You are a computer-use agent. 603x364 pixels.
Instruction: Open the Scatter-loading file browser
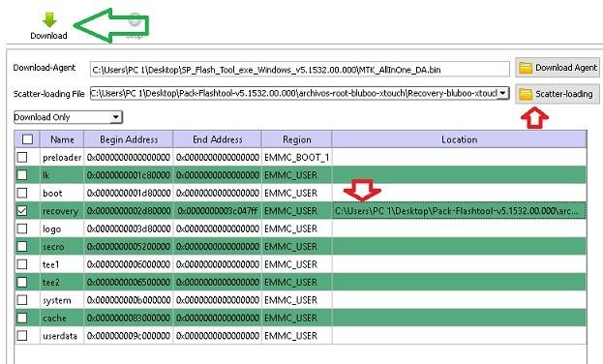[x=558, y=94]
